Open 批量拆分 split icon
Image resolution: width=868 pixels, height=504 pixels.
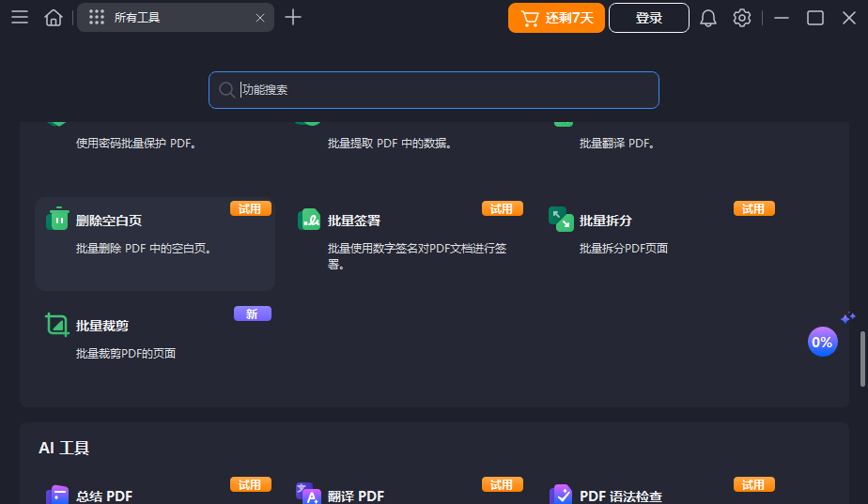[561, 219]
